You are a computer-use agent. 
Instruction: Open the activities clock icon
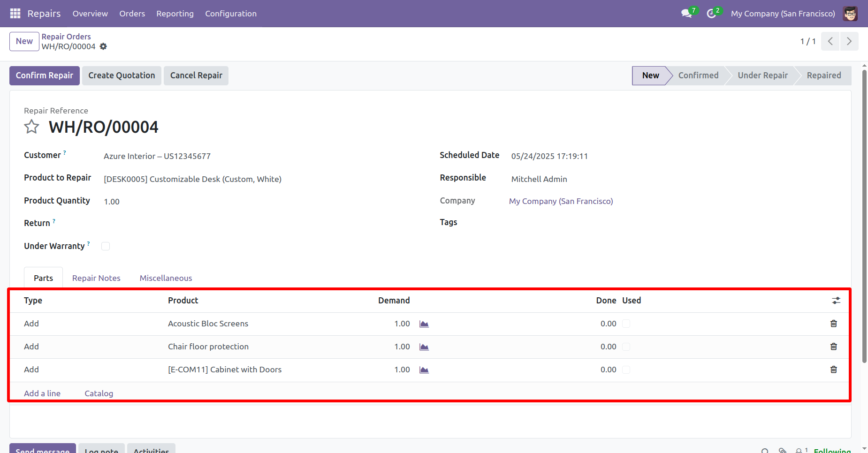712,13
